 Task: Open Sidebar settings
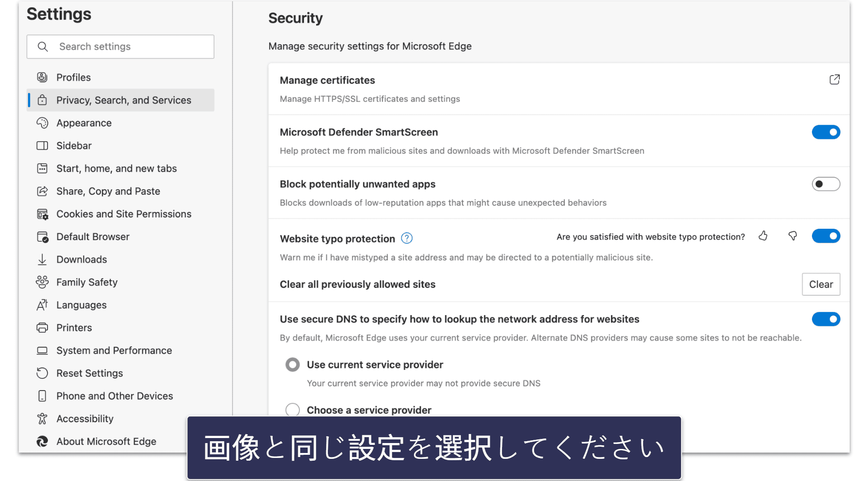point(120,146)
